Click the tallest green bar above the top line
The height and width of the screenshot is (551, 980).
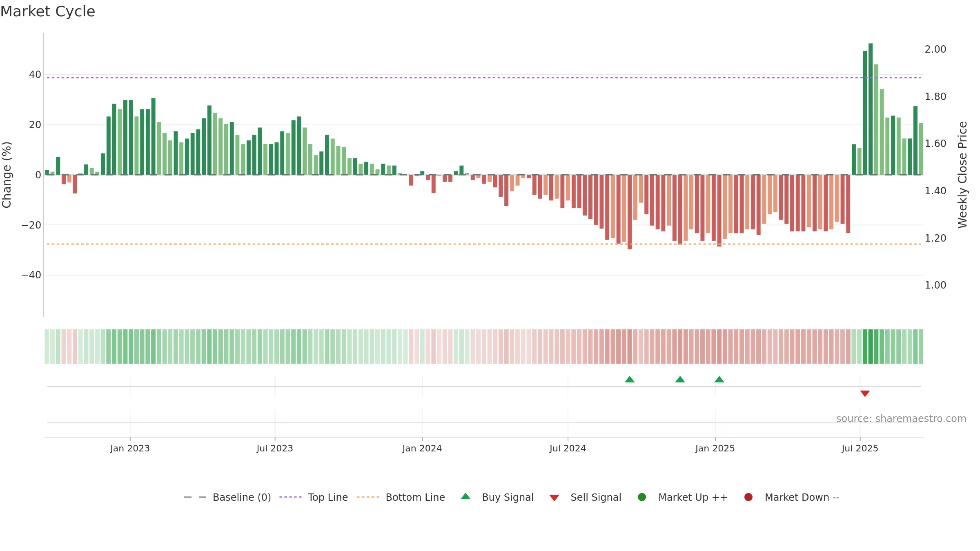coord(871,109)
